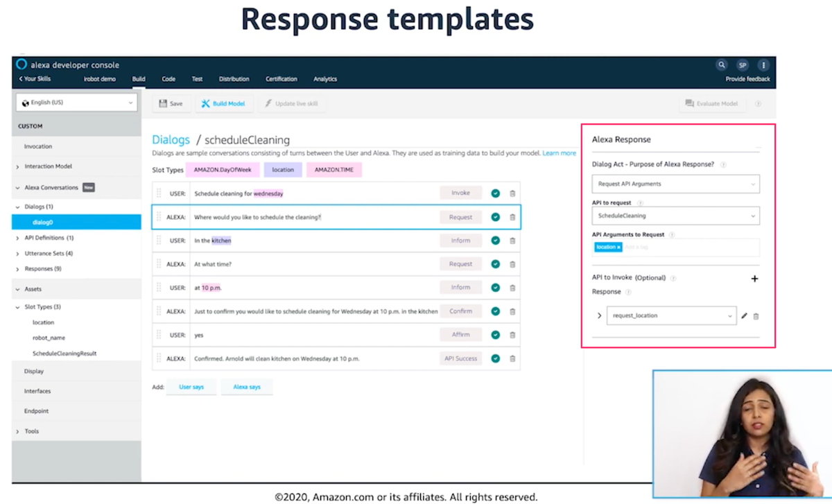Open the Learn more link
The image size is (832, 504).
point(560,153)
